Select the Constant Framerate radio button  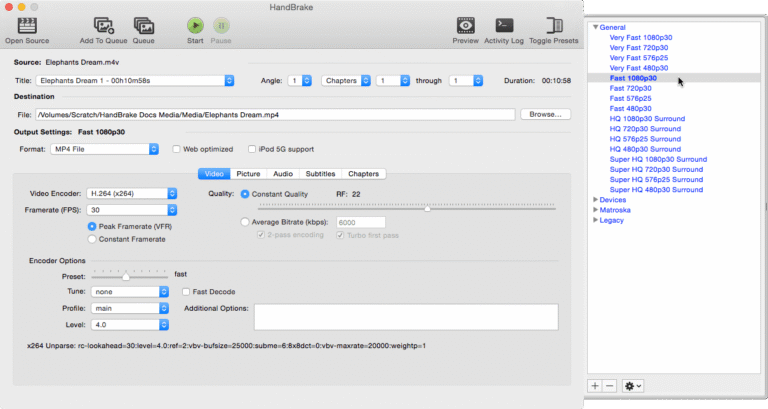tap(92, 239)
